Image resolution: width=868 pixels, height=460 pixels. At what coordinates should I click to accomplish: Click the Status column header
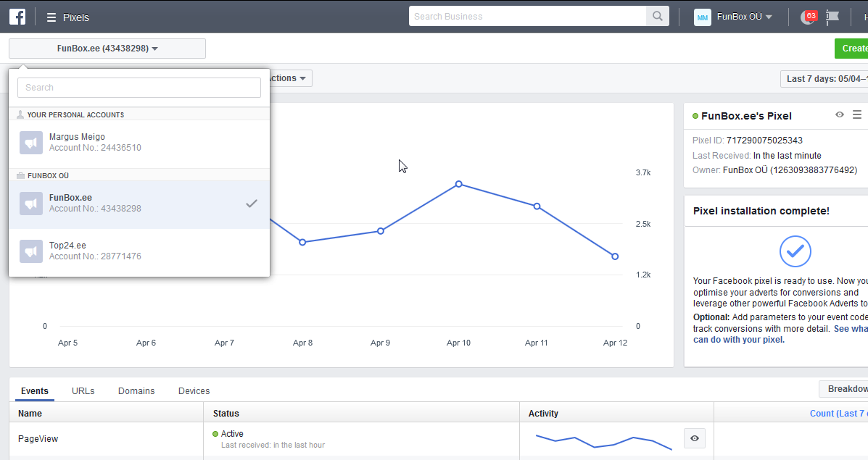pyautogui.click(x=226, y=414)
